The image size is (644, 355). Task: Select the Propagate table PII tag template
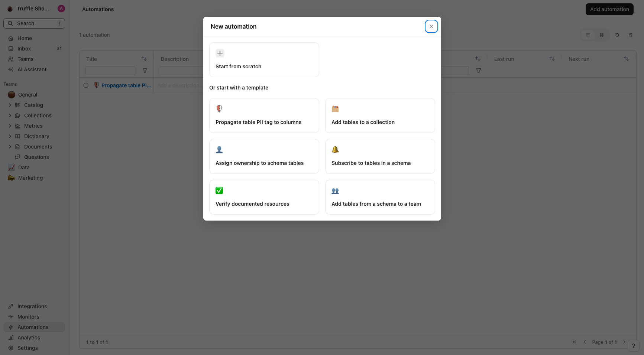point(264,115)
